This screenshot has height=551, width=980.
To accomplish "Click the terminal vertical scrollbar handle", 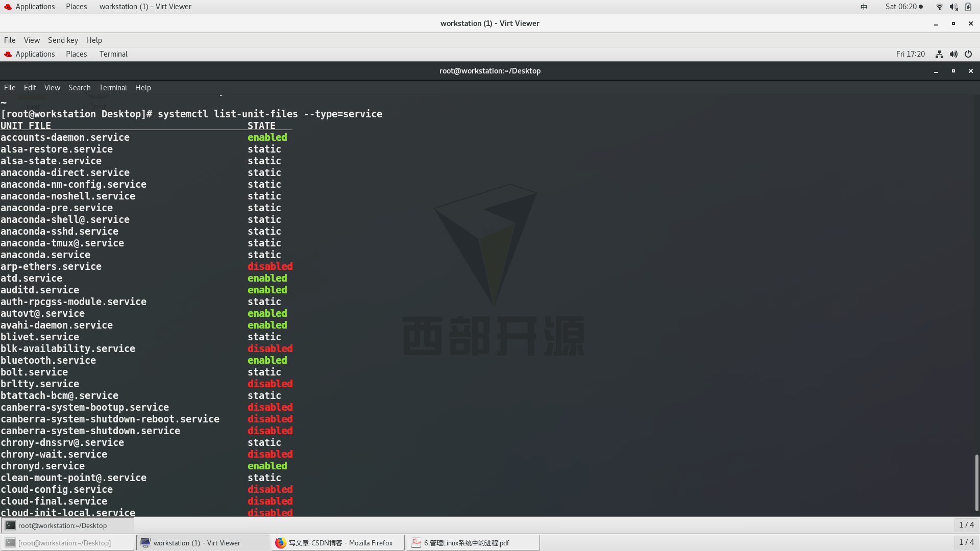I will tap(976, 482).
